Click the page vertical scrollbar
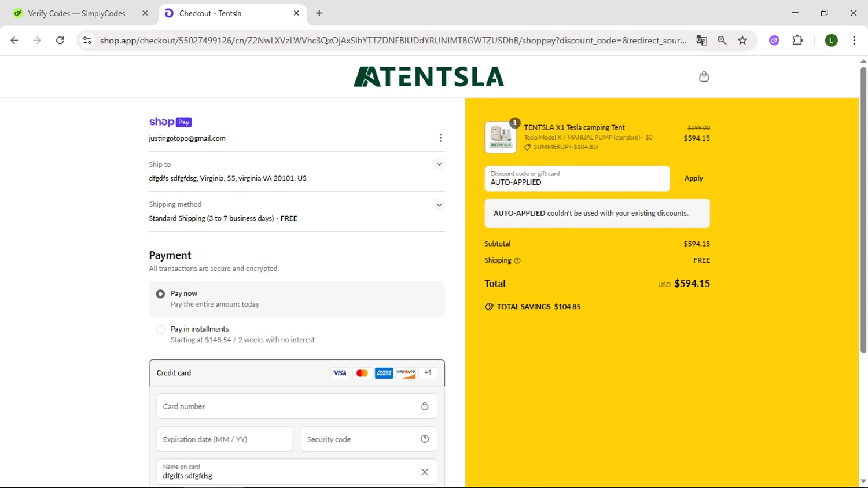Viewport: 868px width, 488px height. [x=863, y=210]
